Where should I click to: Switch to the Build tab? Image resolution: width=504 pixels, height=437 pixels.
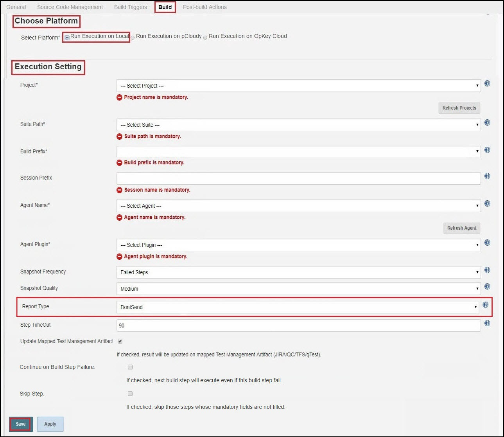165,7
